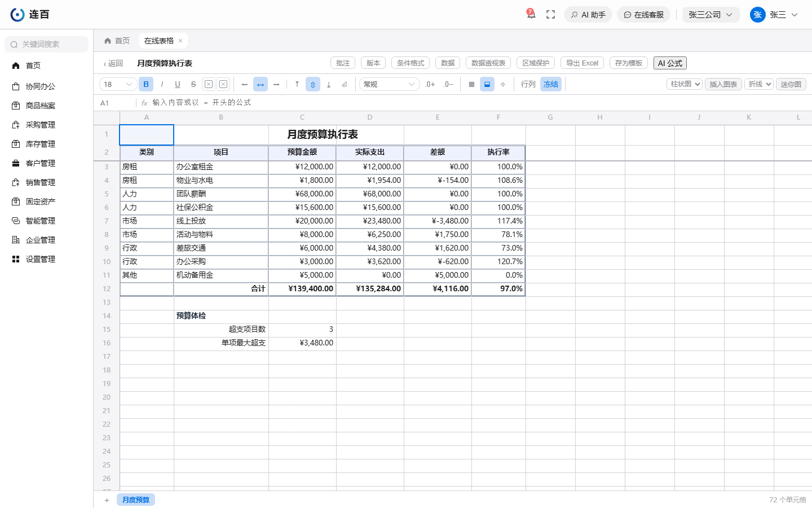Toggle horizontal center alignment
Screen dimensions: 812x508
point(261,84)
